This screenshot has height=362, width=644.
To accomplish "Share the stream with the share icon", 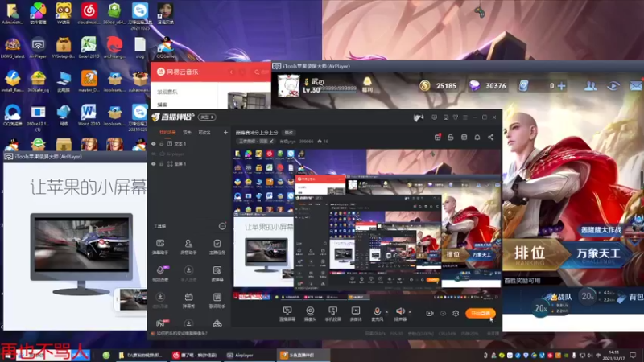I will tap(491, 137).
